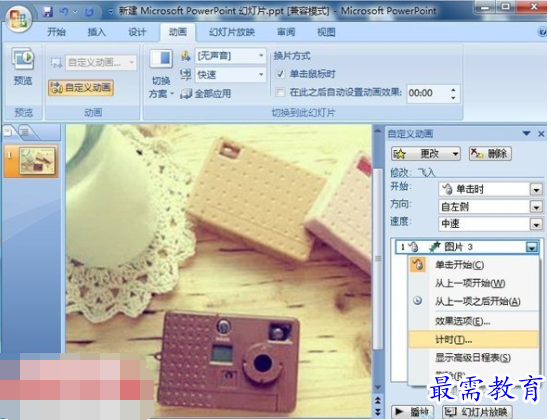The height and width of the screenshot is (420, 551).
Task: Click the Office button logo
Action: pos(19,19)
